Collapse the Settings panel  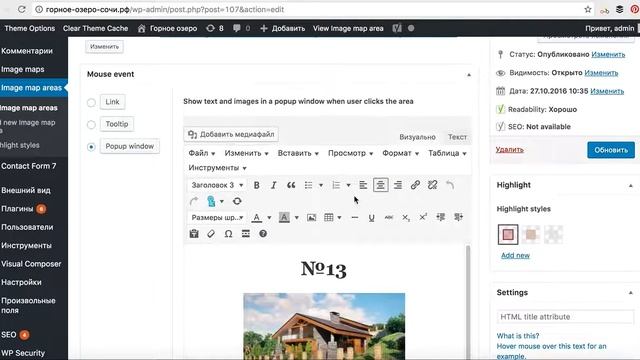[x=631, y=293]
